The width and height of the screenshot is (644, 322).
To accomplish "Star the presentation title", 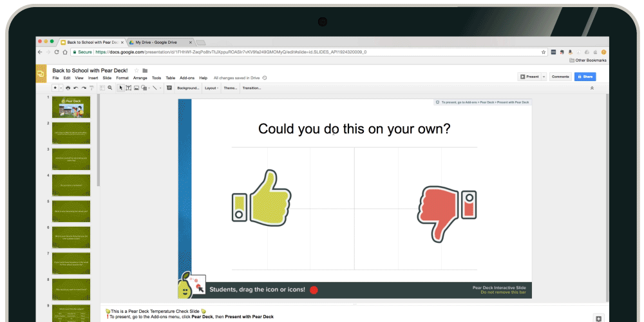I will pyautogui.click(x=137, y=71).
